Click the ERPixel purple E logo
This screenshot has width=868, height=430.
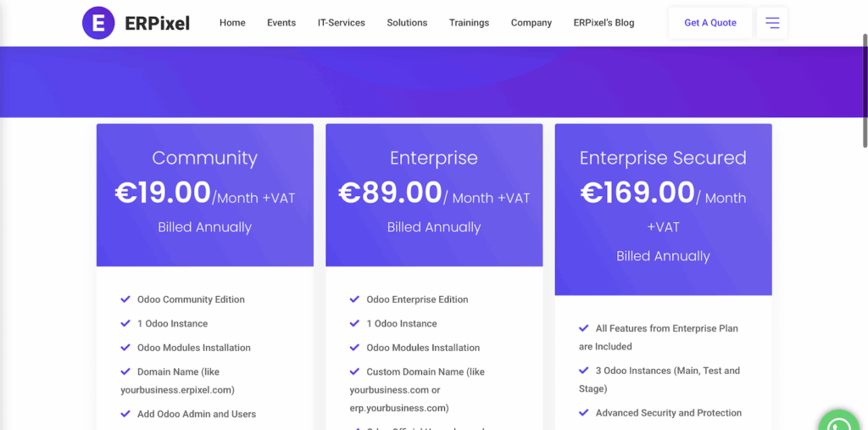[x=98, y=23]
